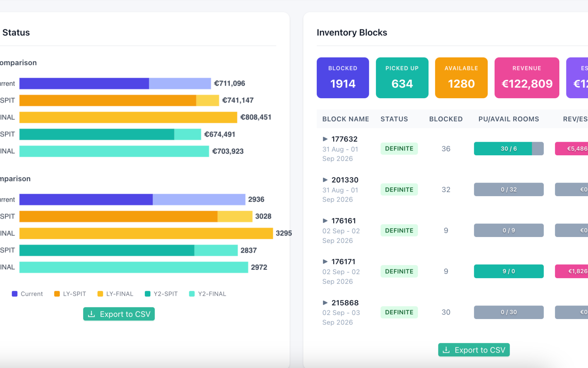Select the Picked Up 634 card
This screenshot has width=588, height=368.
(402, 78)
